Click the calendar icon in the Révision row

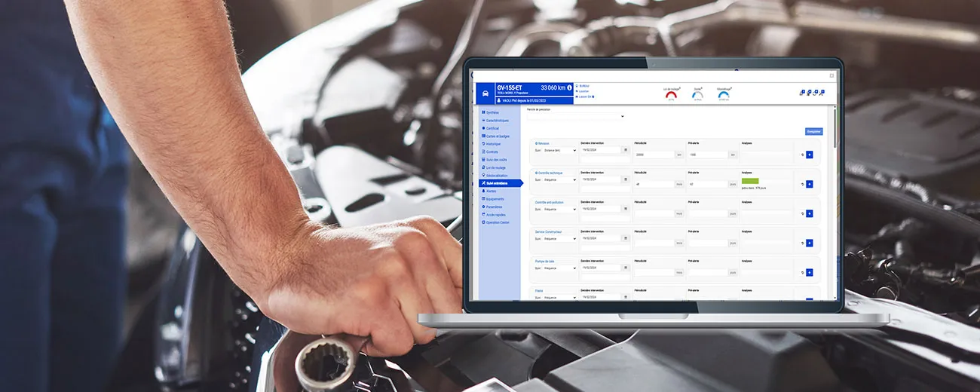click(x=625, y=150)
